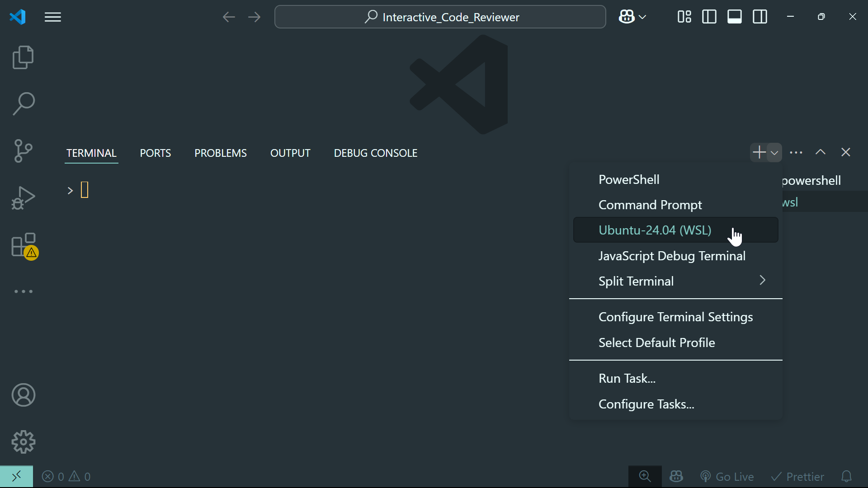The height and width of the screenshot is (488, 868).
Task: Show errors and warnings count in status bar
Action: pyautogui.click(x=66, y=476)
